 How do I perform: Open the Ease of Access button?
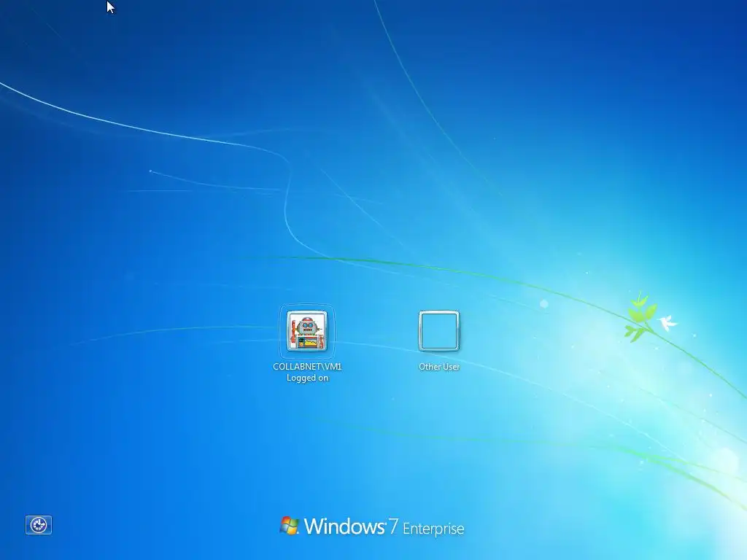coord(39,525)
